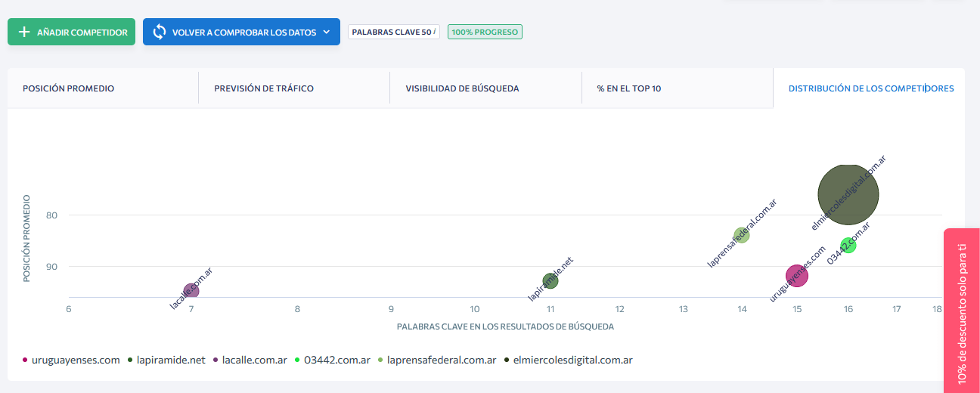Click the plus icon on Añadir Competidor
The image size is (980, 393).
click(24, 32)
